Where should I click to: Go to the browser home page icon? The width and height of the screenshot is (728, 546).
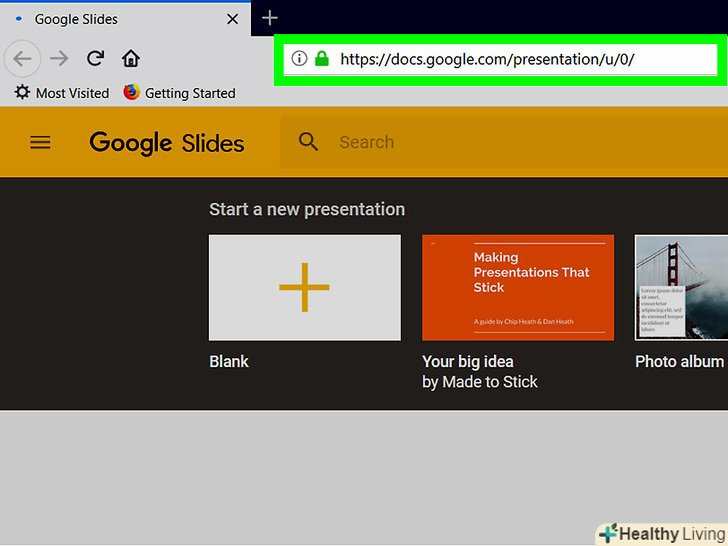[x=131, y=58]
